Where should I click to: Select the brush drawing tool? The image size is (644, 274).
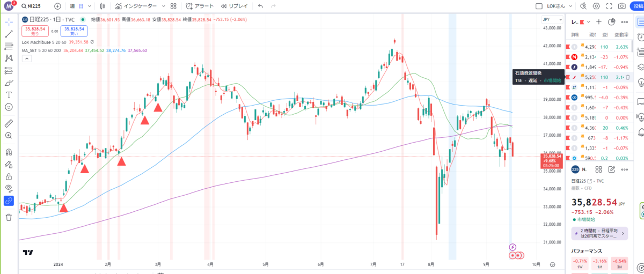click(9, 83)
